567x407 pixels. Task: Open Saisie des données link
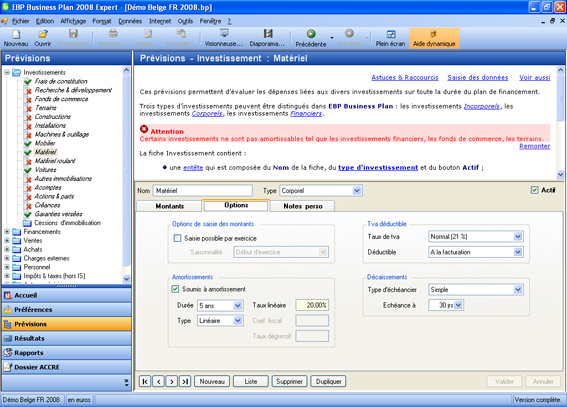click(x=478, y=77)
